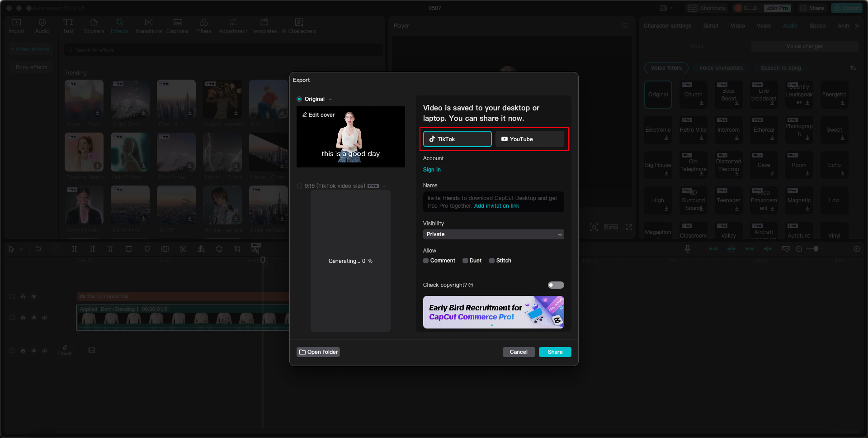Click the info icon beside Check copyright
868x438 pixels.
471,285
